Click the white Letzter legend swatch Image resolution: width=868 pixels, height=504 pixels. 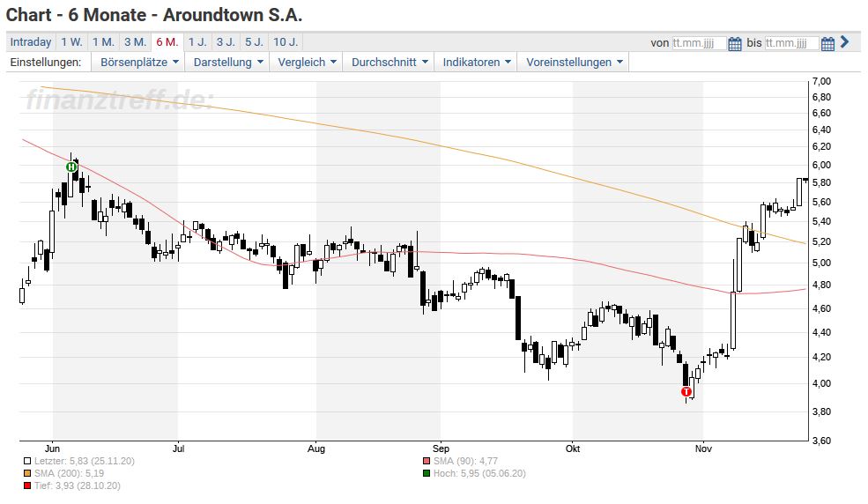27,461
